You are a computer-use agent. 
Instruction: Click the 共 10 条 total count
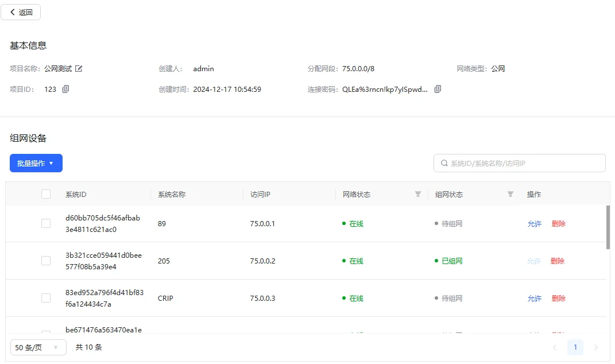88,347
